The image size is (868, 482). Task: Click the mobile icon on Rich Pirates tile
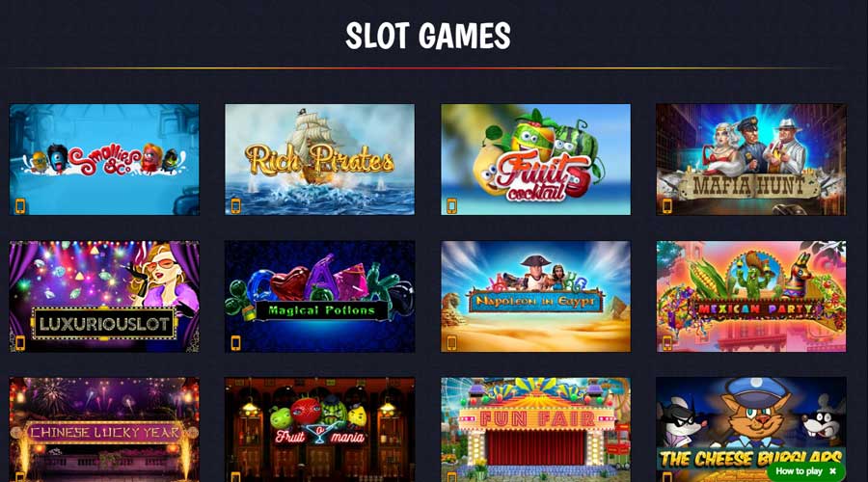[x=236, y=206]
